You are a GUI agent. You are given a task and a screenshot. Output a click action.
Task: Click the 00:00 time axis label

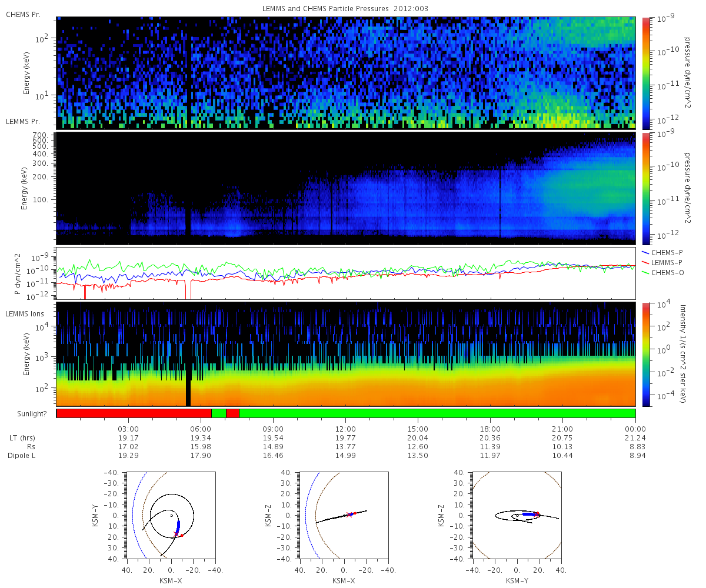pyautogui.click(x=635, y=429)
